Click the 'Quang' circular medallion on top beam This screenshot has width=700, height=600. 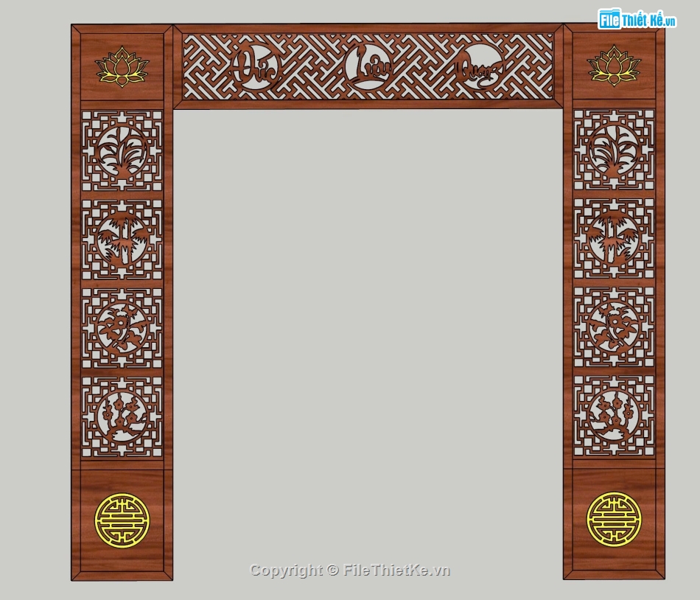click(x=479, y=67)
